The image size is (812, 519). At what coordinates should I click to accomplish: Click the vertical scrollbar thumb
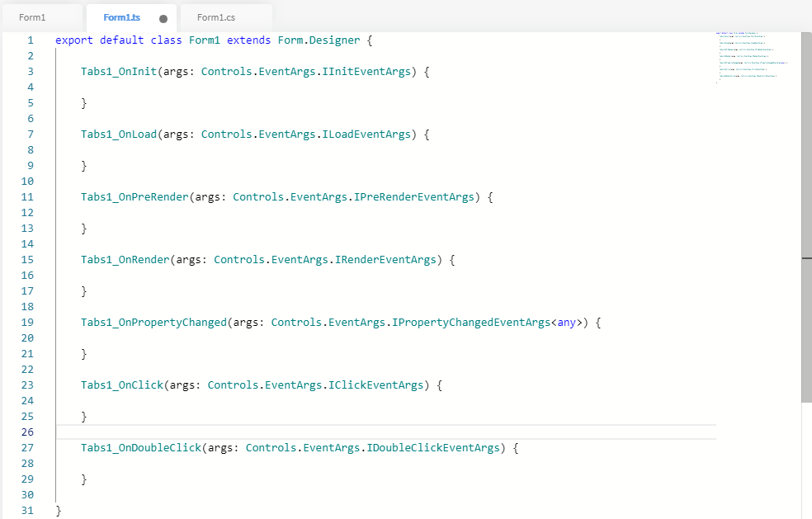[806, 216]
